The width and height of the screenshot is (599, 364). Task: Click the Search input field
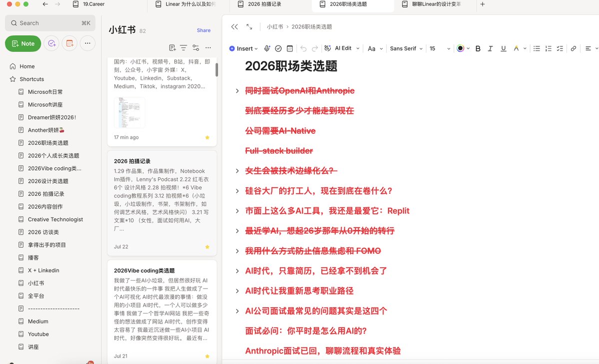click(x=50, y=23)
